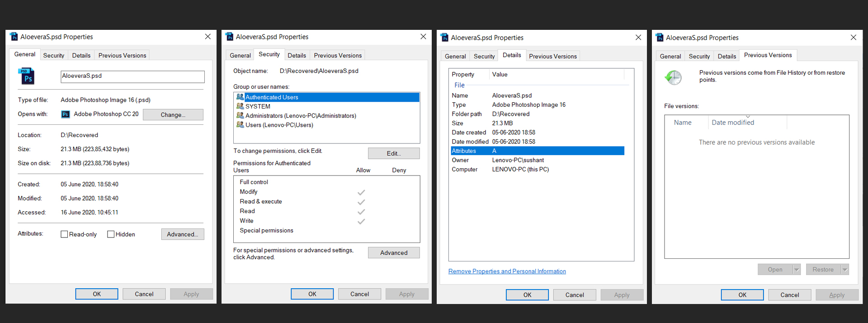This screenshot has width=868, height=323.
Task: Open Advanced... attributes next to Hidden
Action: pos(183,234)
